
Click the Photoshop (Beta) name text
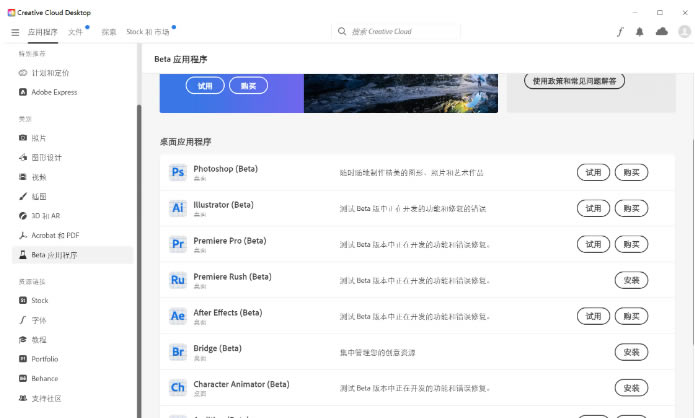click(225, 168)
